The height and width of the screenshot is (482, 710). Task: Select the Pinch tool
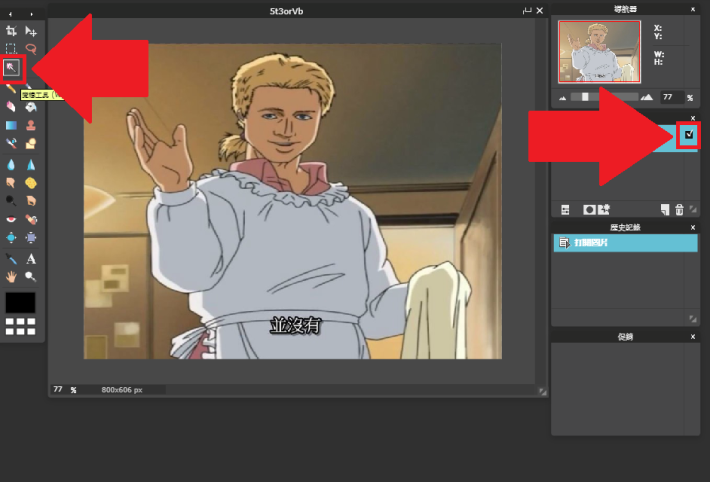tap(31, 237)
